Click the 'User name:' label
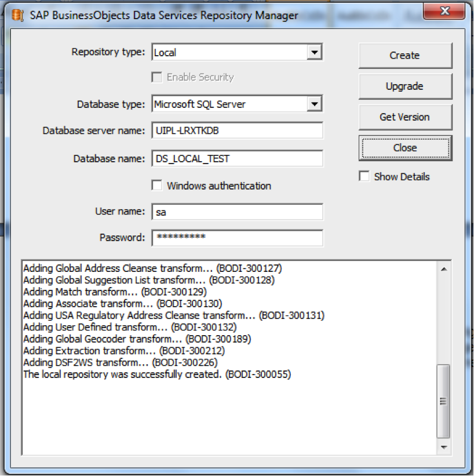The image size is (474, 476). (120, 211)
